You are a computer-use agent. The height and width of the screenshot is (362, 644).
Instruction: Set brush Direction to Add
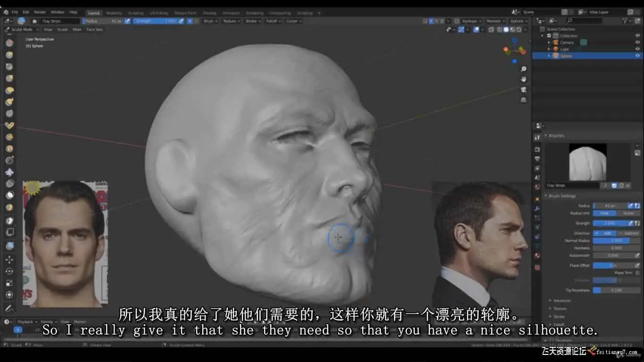[605, 233]
